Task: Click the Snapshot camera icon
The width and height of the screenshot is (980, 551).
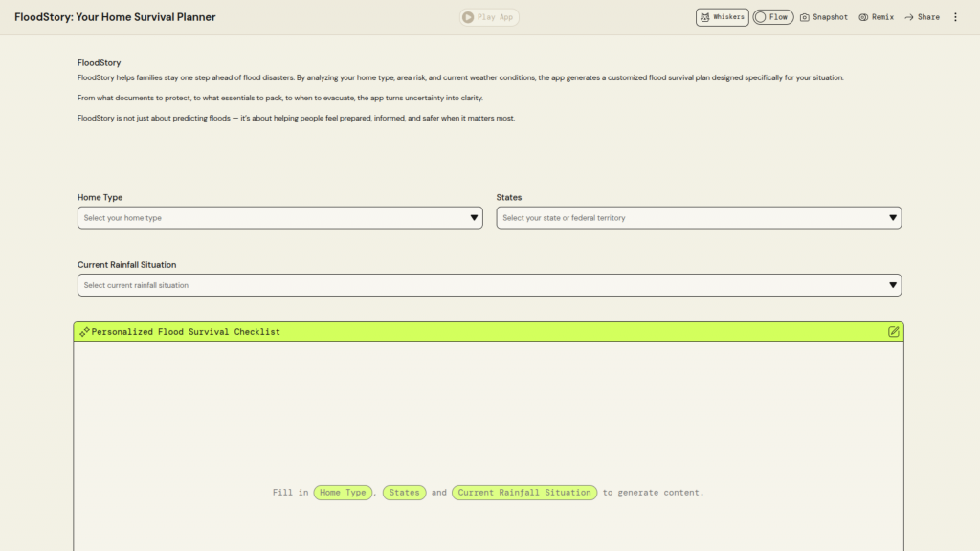Action: click(805, 17)
